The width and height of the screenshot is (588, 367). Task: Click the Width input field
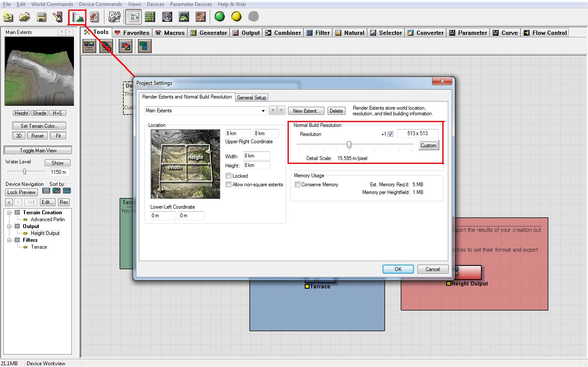point(257,156)
